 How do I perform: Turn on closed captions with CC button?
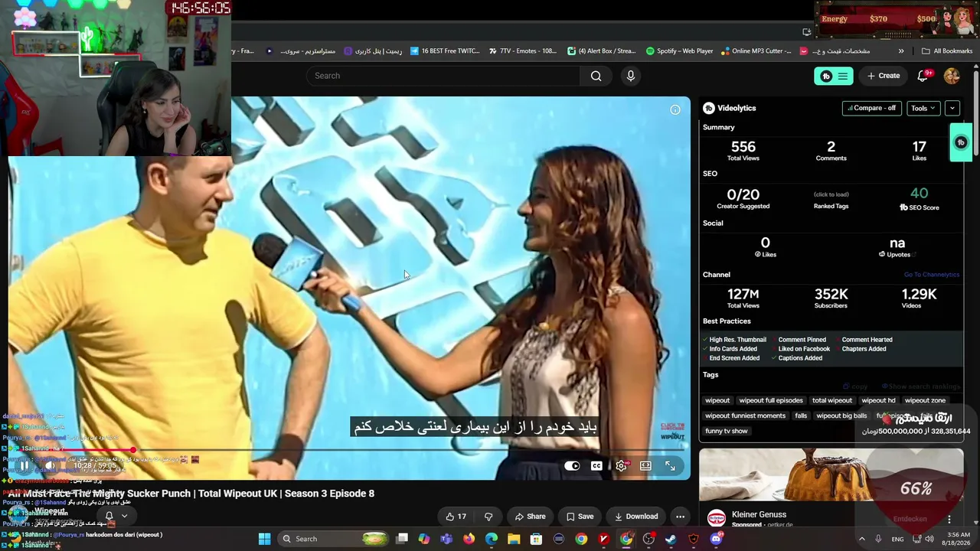[x=596, y=465]
